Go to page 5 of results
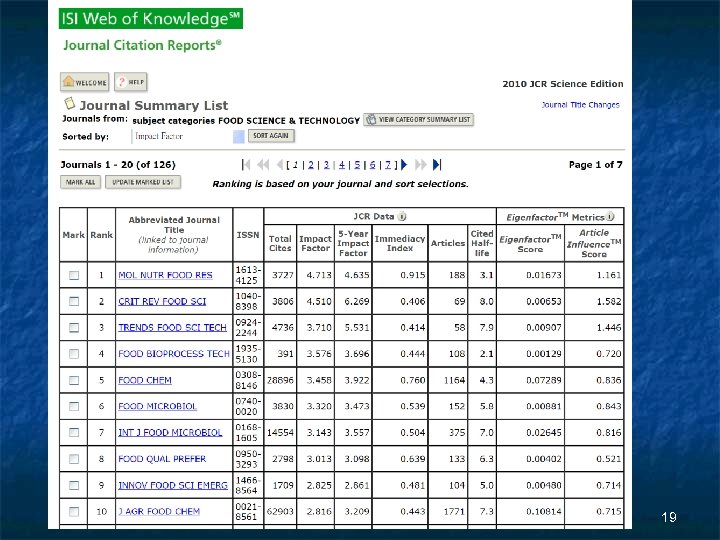 pyautogui.click(x=357, y=164)
